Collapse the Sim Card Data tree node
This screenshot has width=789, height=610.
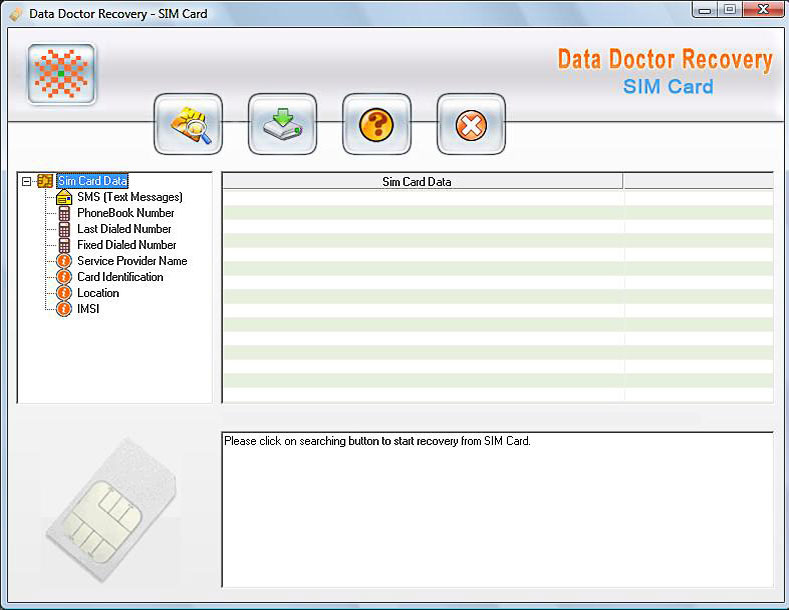(27, 181)
